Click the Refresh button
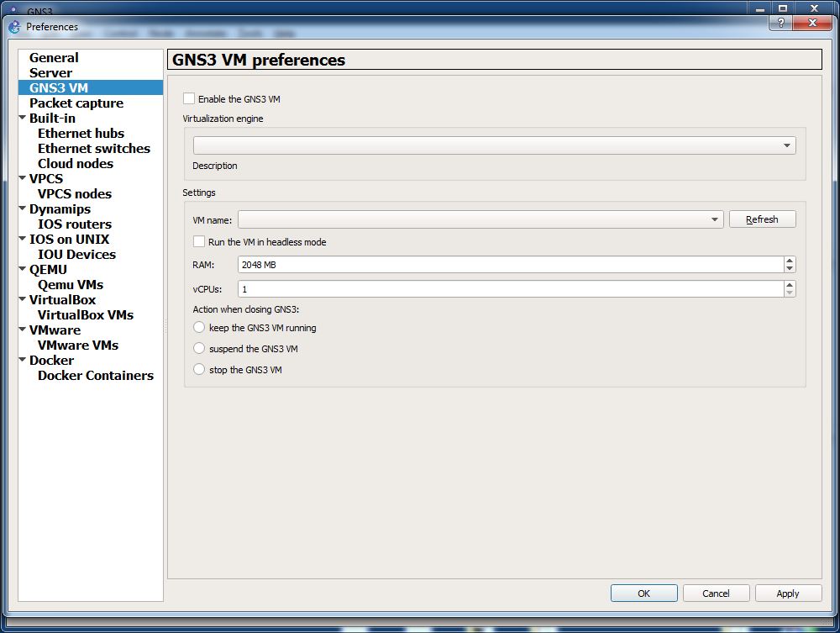 pos(762,219)
